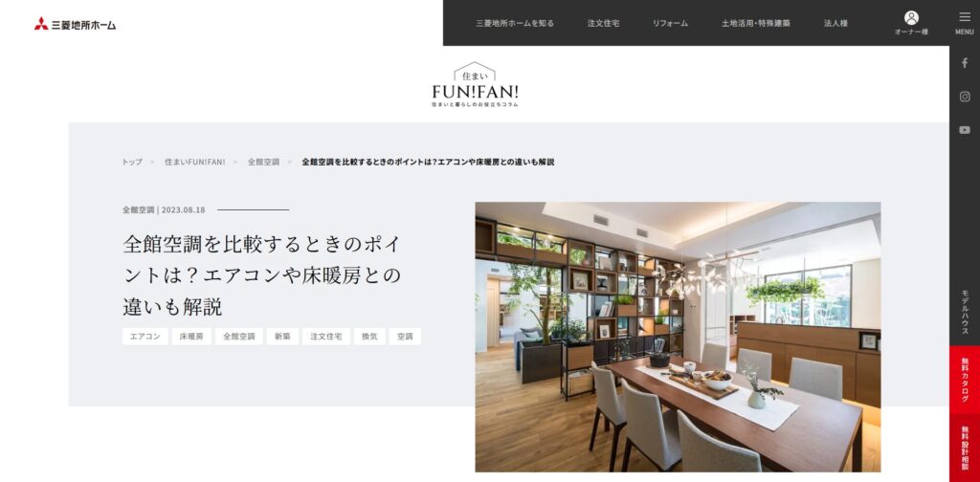980x482 pixels.
Task: Open the Instagram icon in sidebar
Action: pos(965,97)
